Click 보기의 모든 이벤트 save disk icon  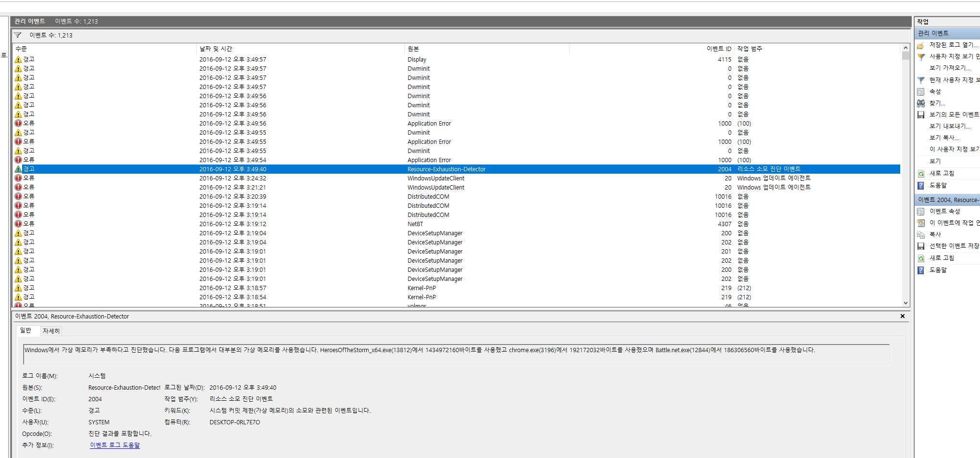click(x=921, y=114)
